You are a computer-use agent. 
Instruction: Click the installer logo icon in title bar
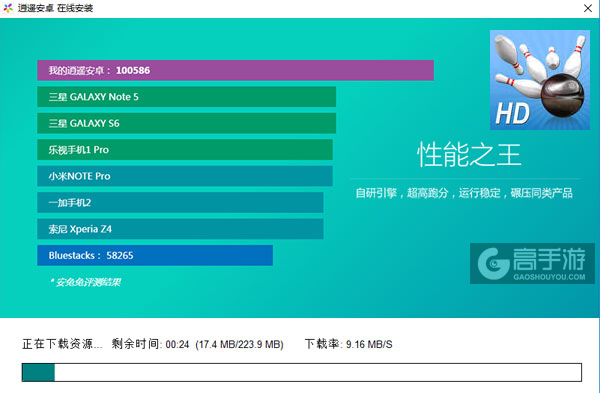pos(8,8)
